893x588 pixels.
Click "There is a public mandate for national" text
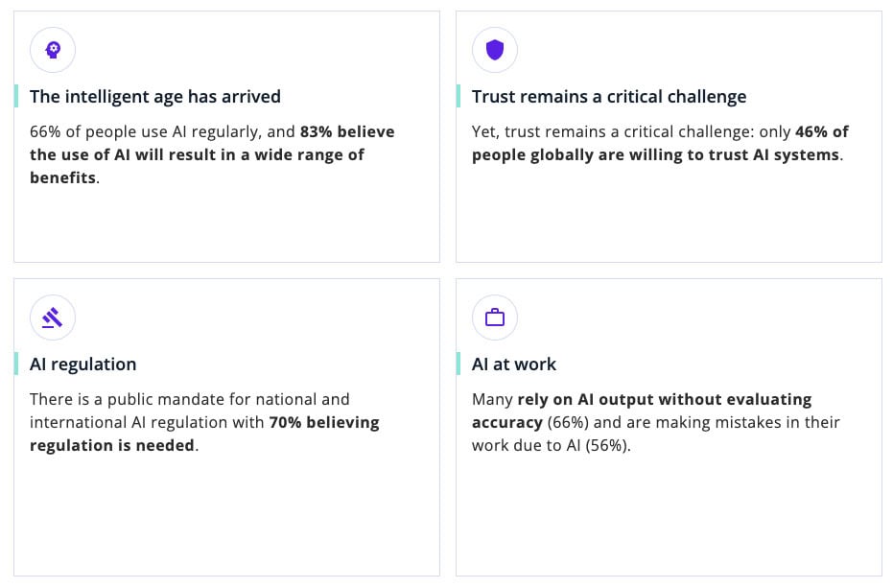coord(190,399)
